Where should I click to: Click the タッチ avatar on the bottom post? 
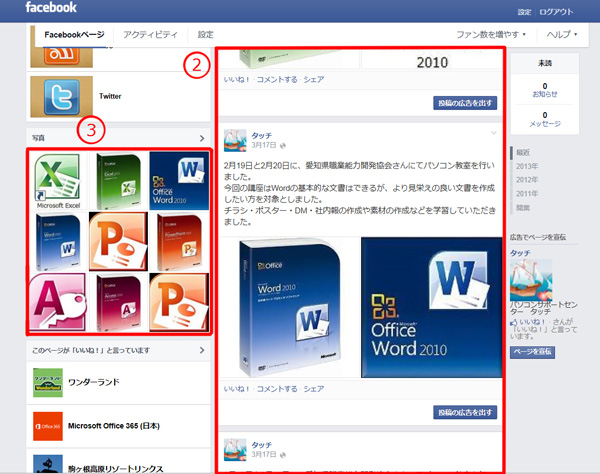pos(235,450)
